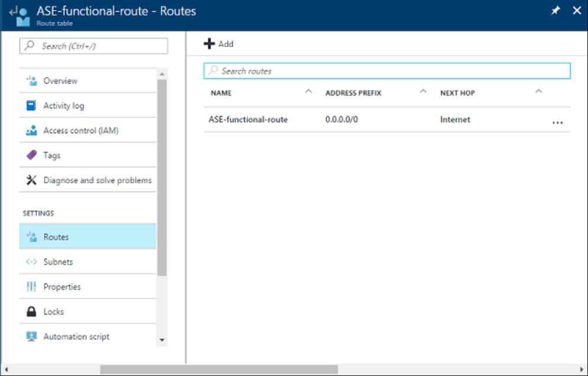Click the Search (Ctrl+/) input field
588x376 pixels.
point(94,46)
